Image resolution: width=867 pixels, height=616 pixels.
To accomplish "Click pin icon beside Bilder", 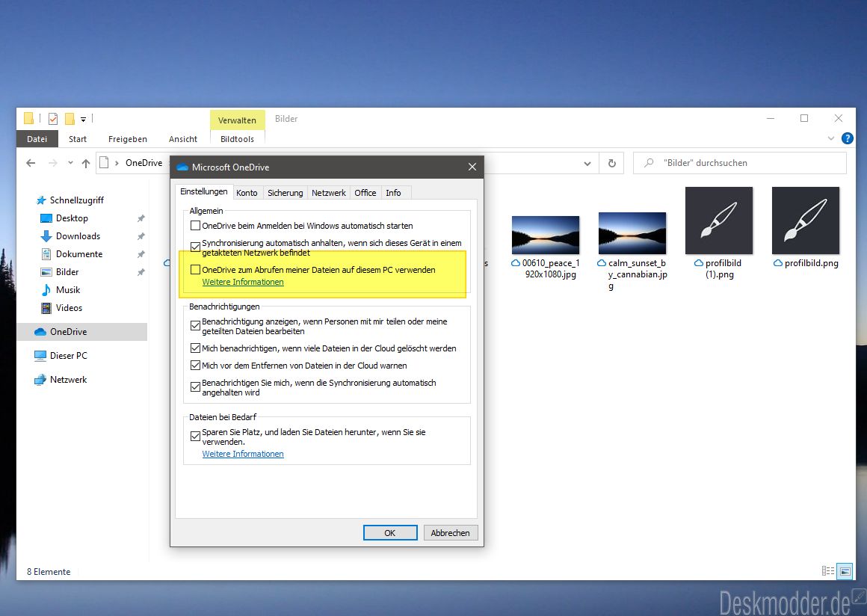I will 141,272.
